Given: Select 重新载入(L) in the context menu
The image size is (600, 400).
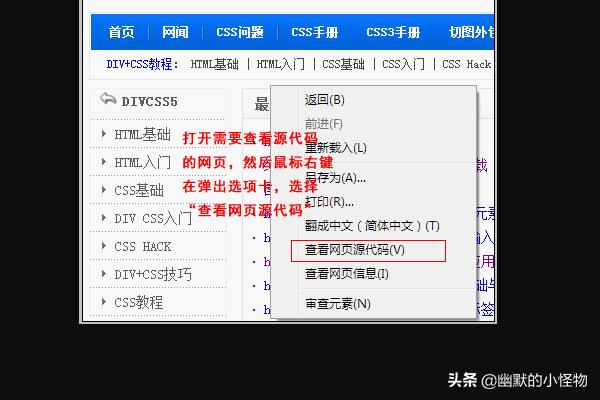Looking at the screenshot, I should (336, 147).
